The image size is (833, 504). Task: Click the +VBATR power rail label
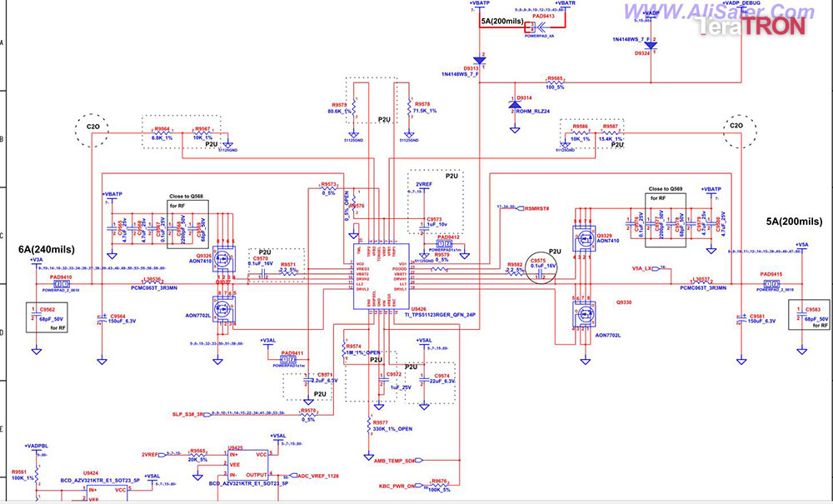click(565, 2)
